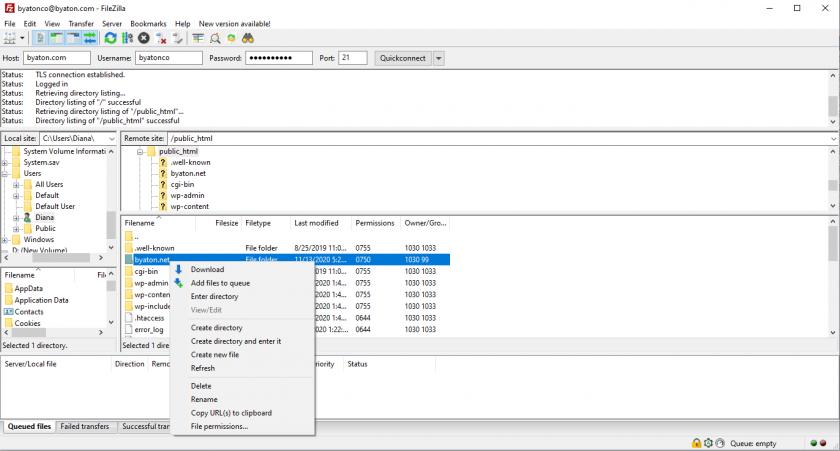Refresh file and folder lists
Screen dimensions: 840x451
click(x=110, y=38)
